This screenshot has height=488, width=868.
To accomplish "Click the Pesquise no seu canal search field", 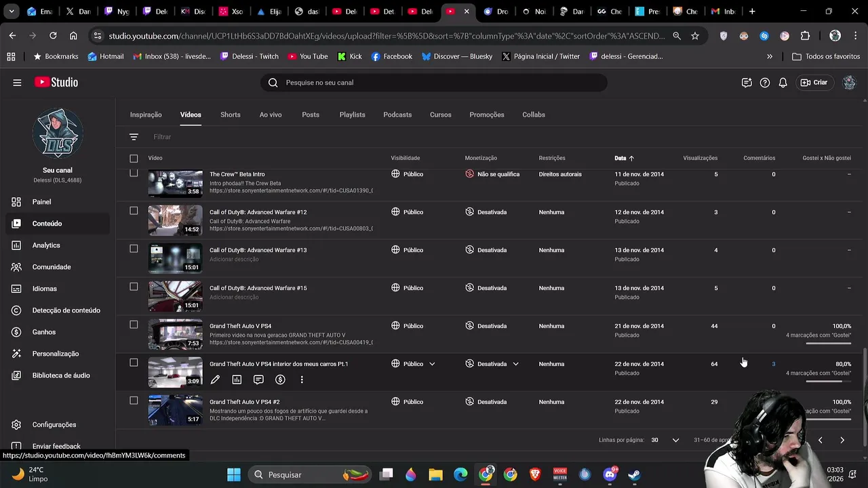I will click(434, 83).
